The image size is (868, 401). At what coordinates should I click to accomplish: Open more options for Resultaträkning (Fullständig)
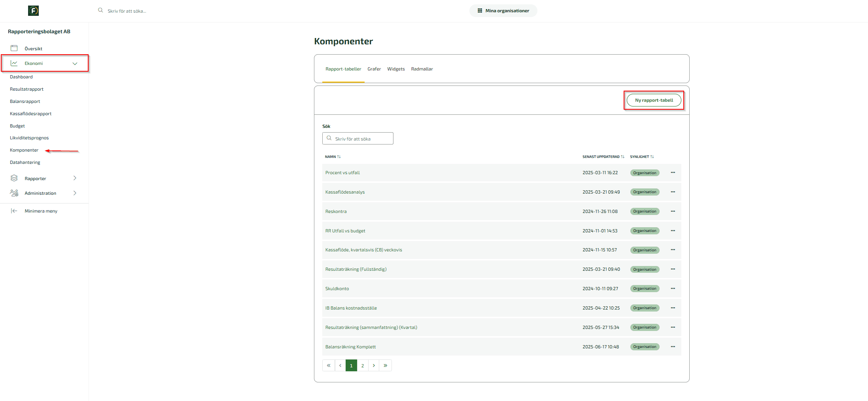click(x=673, y=269)
